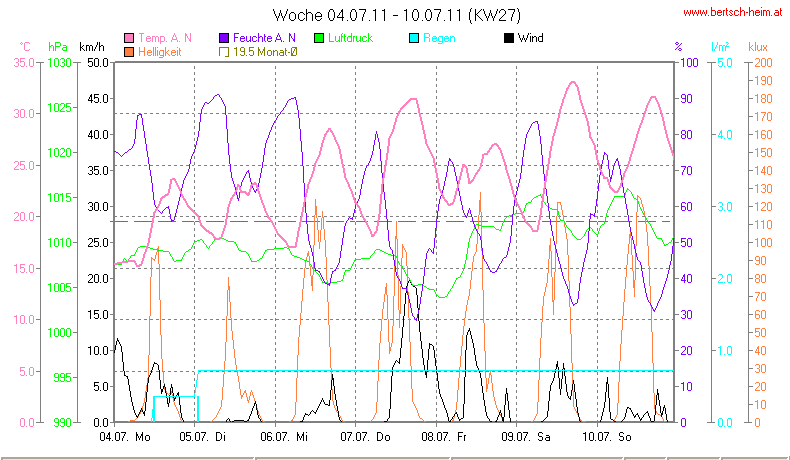Click the 'Luftdruck' legend label
This screenshot has height=460, width=790.
point(350,38)
